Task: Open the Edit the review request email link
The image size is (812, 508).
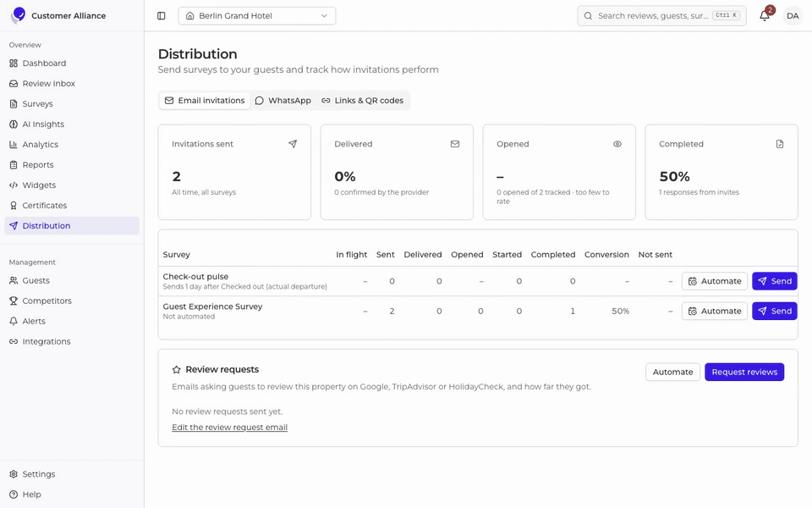Action: point(229,427)
